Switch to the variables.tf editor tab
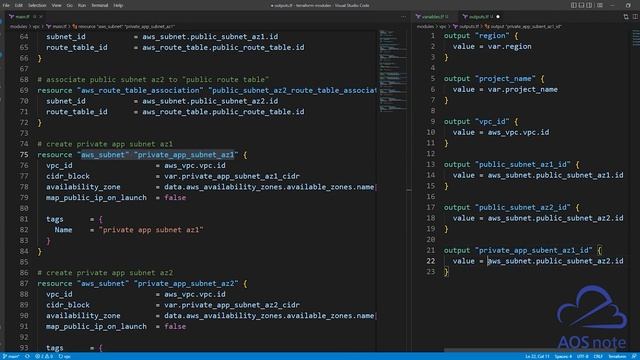 pos(435,16)
